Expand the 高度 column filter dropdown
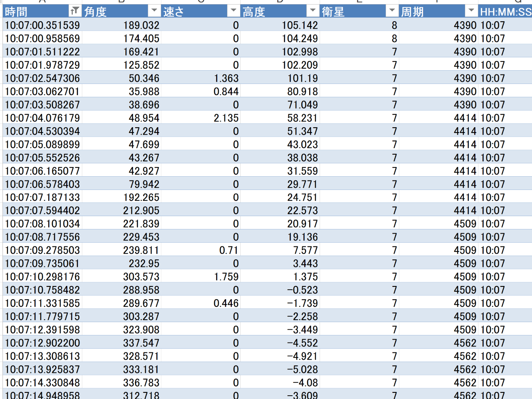532x399 pixels. point(313,11)
